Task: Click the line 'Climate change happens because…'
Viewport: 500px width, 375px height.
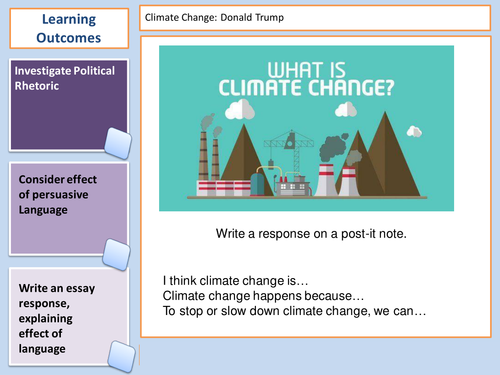Action: click(x=263, y=296)
